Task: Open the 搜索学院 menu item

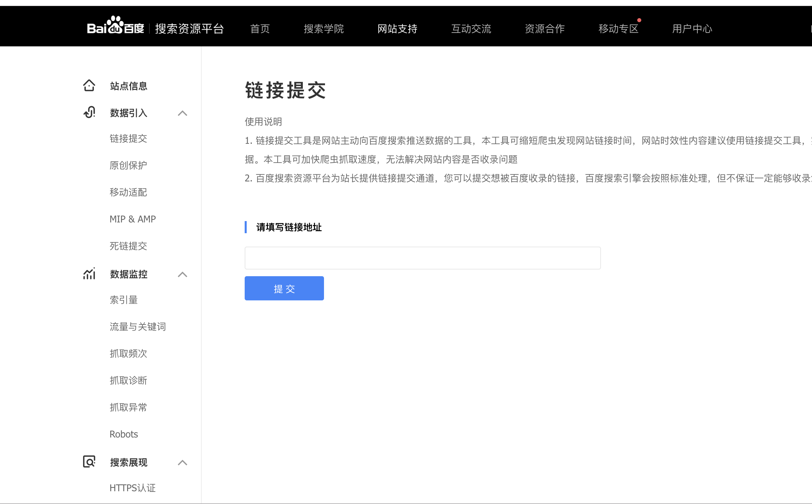Action: pyautogui.click(x=324, y=29)
